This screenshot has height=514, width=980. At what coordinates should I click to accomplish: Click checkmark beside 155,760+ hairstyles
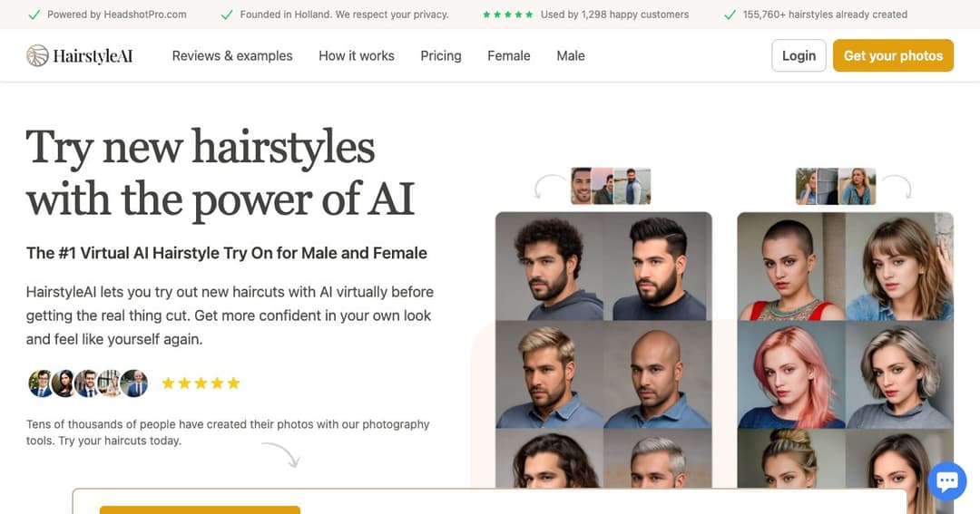pyautogui.click(x=730, y=15)
